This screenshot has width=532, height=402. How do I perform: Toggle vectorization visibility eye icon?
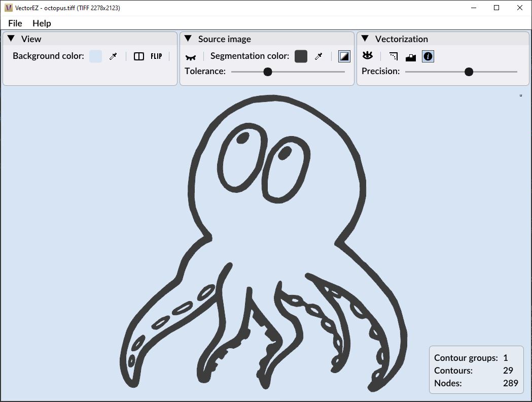point(368,55)
